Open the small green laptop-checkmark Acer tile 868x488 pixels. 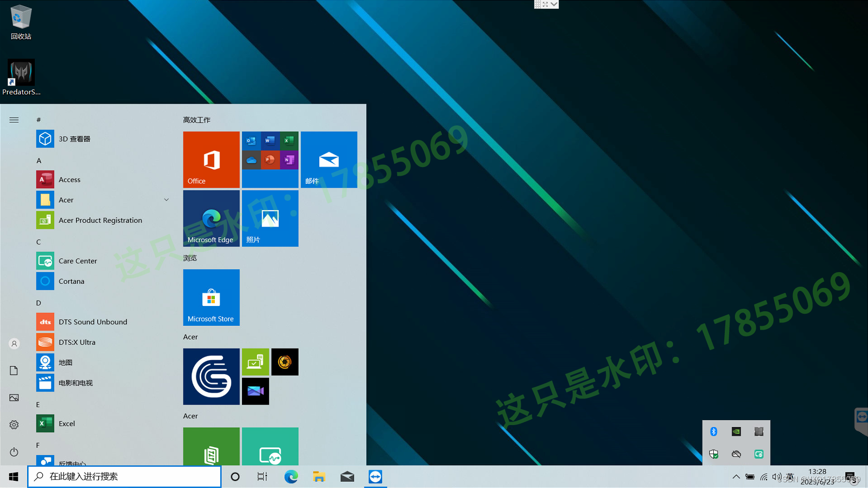pyautogui.click(x=255, y=362)
